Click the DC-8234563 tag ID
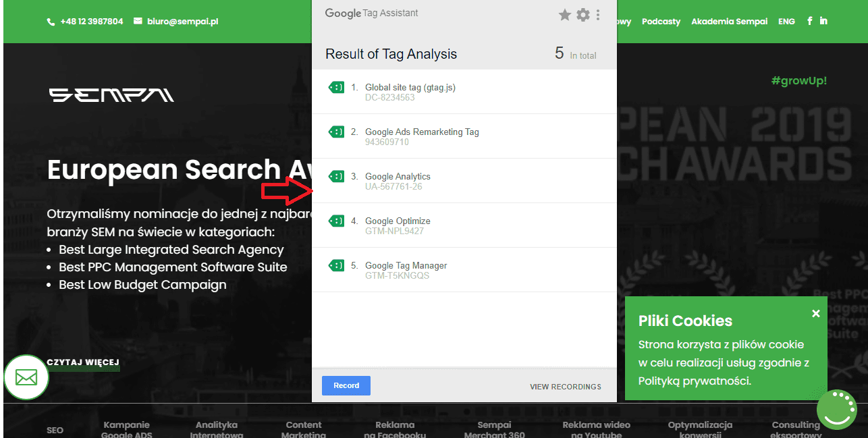Viewport: 868px width, 438px height. [390, 98]
